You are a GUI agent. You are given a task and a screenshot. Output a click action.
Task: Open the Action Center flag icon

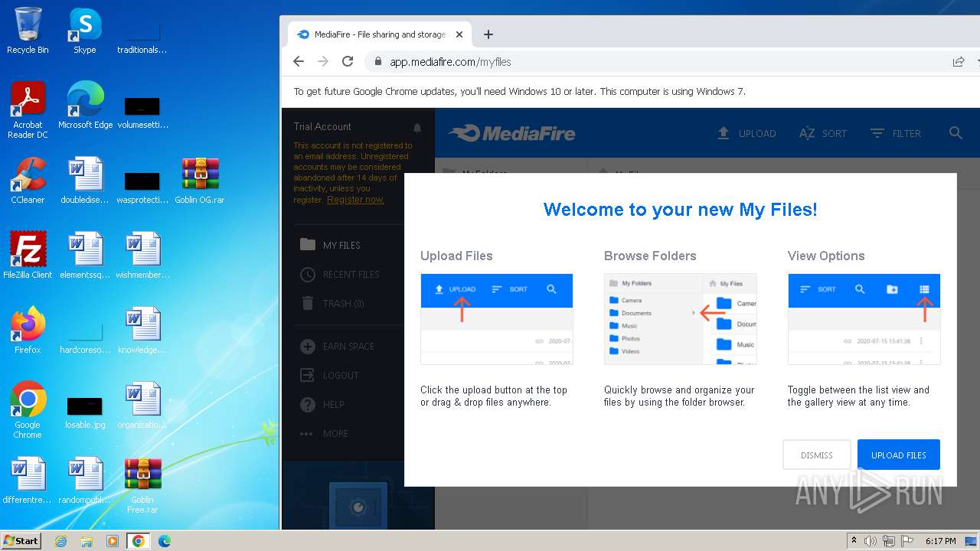point(907,541)
